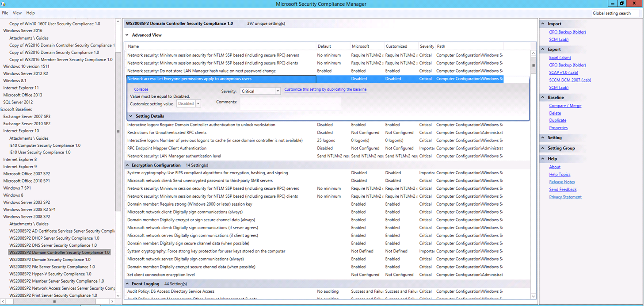The width and height of the screenshot is (644, 306).
Task: Click the Security Compliance Manager app icon
Action: (x=4, y=4)
